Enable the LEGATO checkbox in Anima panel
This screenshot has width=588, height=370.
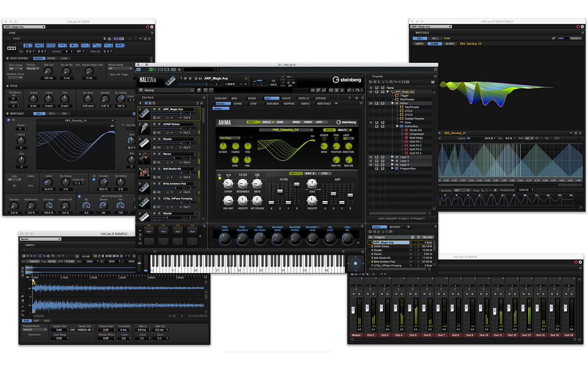[x=324, y=139]
